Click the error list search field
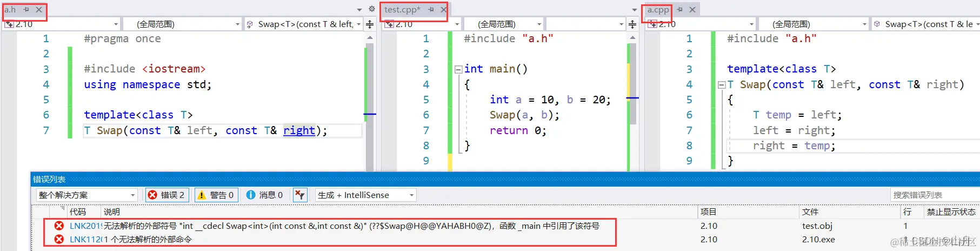Viewport: 980px width, 251px height. tap(935, 195)
